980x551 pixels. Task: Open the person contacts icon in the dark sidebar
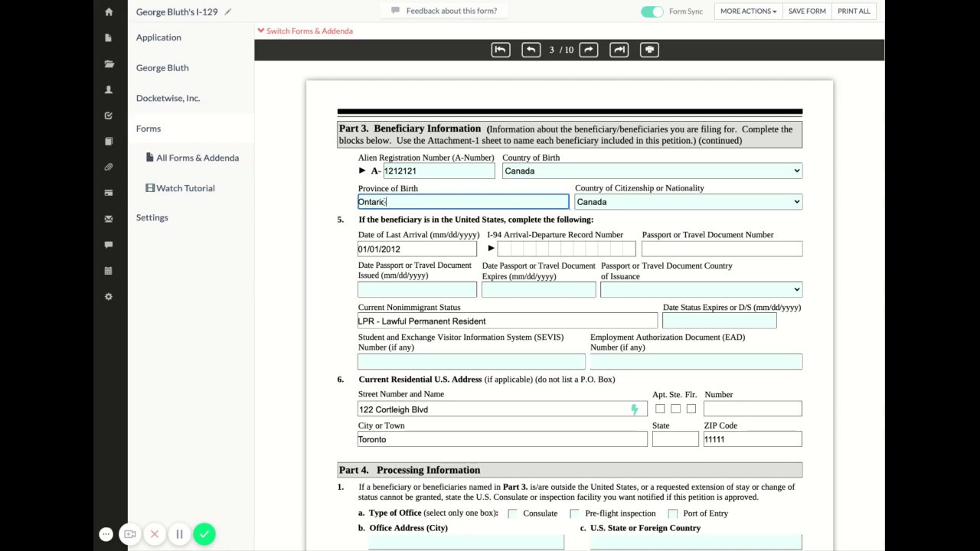click(x=109, y=90)
